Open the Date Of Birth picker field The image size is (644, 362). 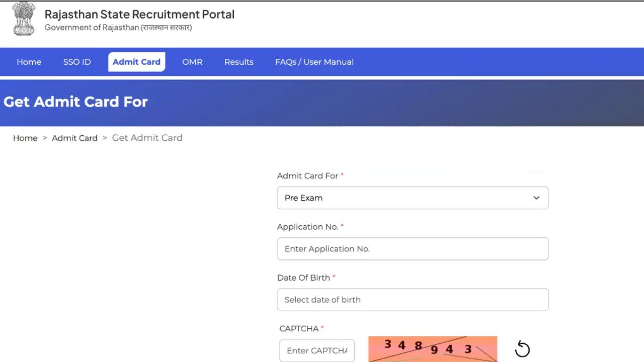[413, 300]
